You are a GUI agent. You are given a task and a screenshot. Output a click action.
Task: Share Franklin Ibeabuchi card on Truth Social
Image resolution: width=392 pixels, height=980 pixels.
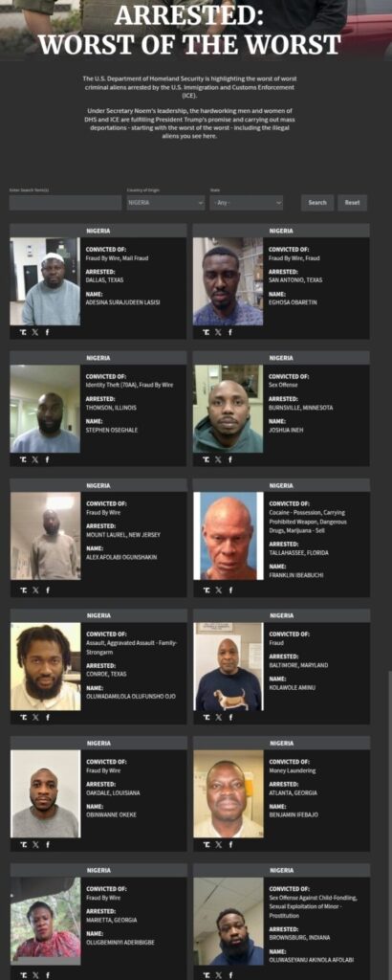coord(206,590)
